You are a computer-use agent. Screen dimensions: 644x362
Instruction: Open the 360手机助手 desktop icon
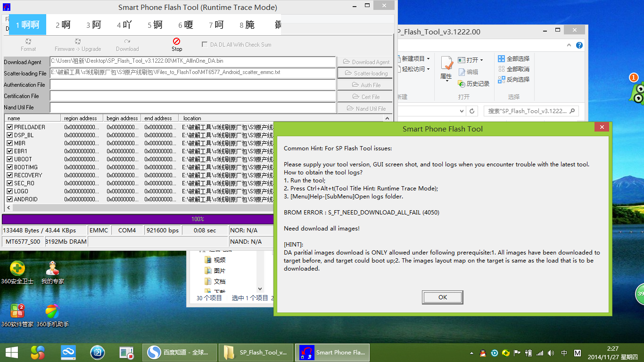52,315
